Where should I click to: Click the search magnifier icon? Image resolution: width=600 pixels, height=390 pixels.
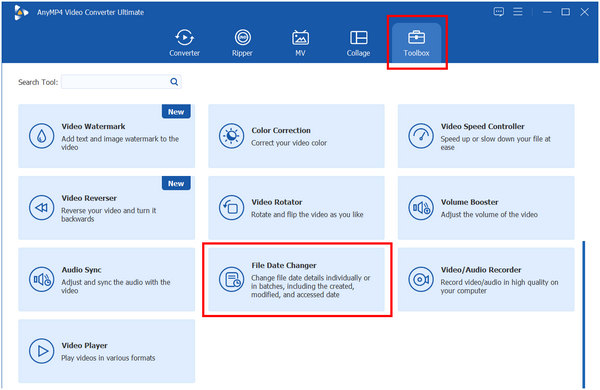[174, 82]
